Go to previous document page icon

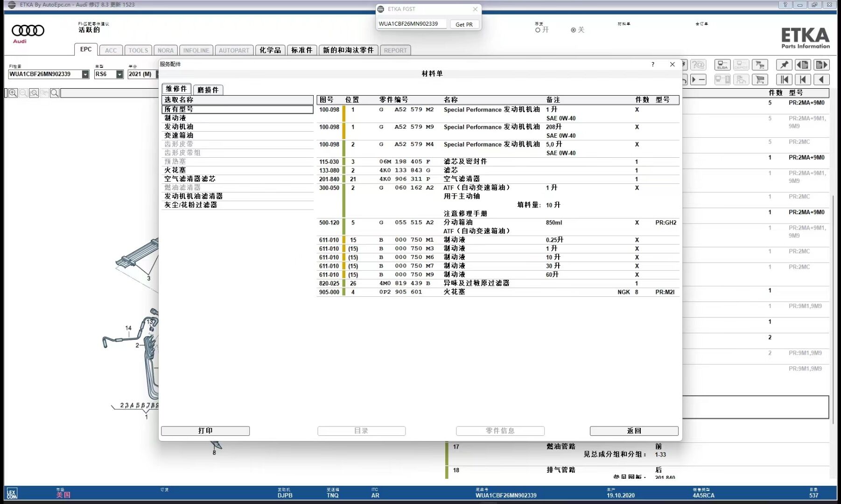tap(803, 65)
